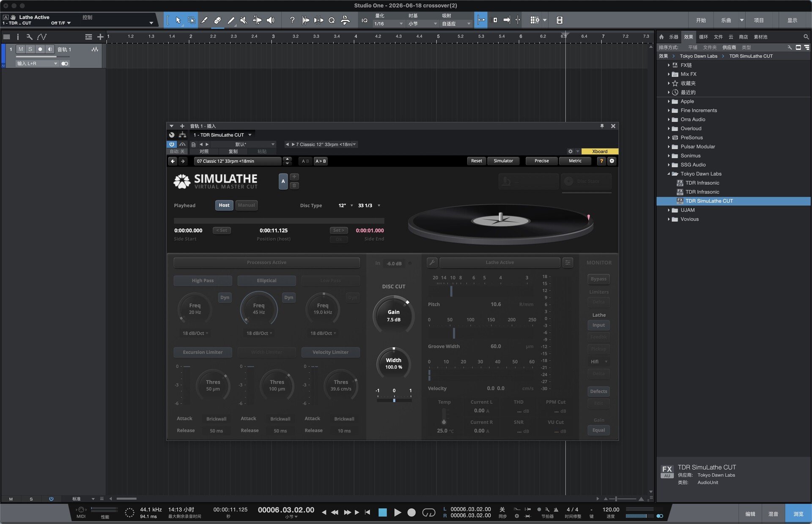The height and width of the screenshot is (524, 812).
Task: Open the 33 1/3 speed dropdown
Action: click(369, 206)
